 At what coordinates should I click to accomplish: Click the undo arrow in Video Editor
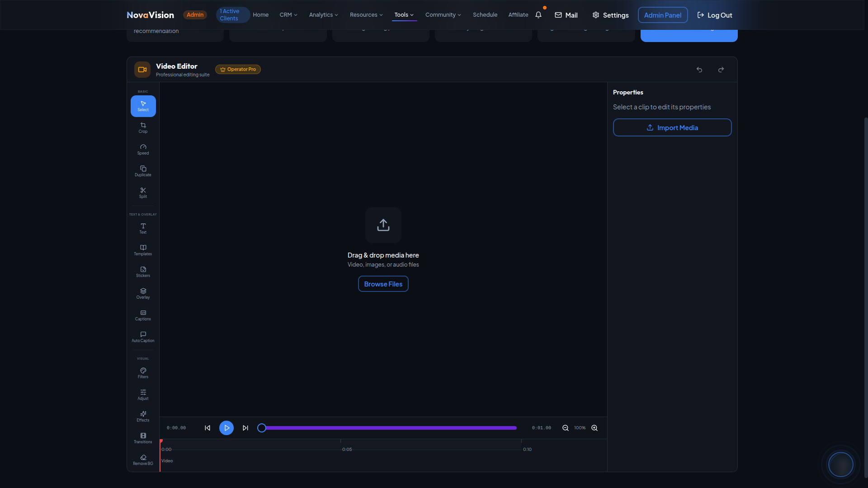699,70
